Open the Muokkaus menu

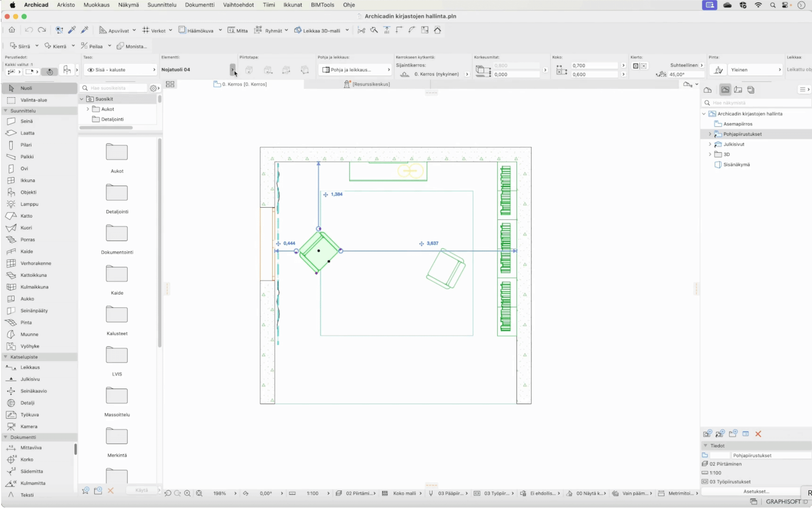[97, 5]
